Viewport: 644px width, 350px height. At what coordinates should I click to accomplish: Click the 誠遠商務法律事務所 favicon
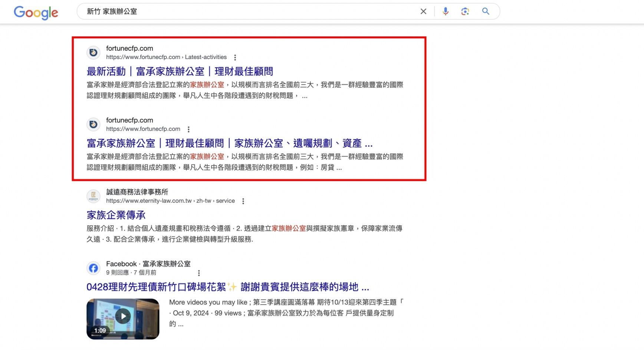93,196
